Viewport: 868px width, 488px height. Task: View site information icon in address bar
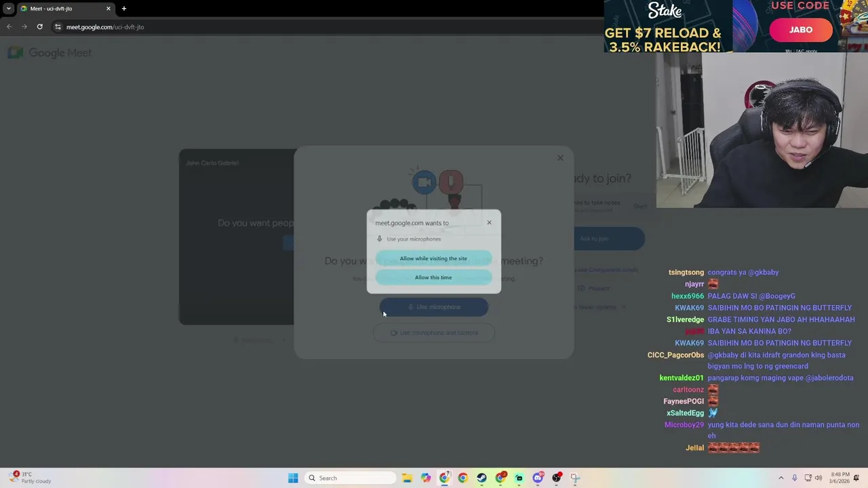tap(58, 27)
